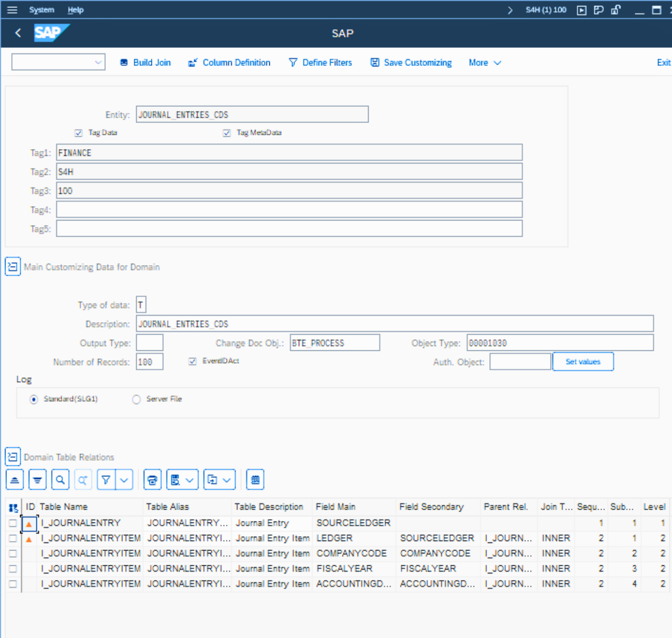The image size is (672, 638).
Task: Click the Tag4 input field
Action: [x=289, y=209]
